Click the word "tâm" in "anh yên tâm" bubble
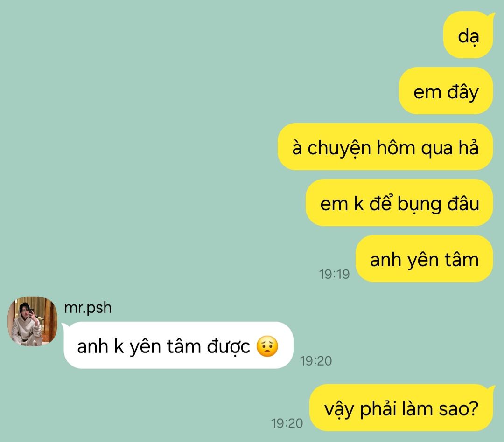The image size is (504, 442). pos(462,259)
